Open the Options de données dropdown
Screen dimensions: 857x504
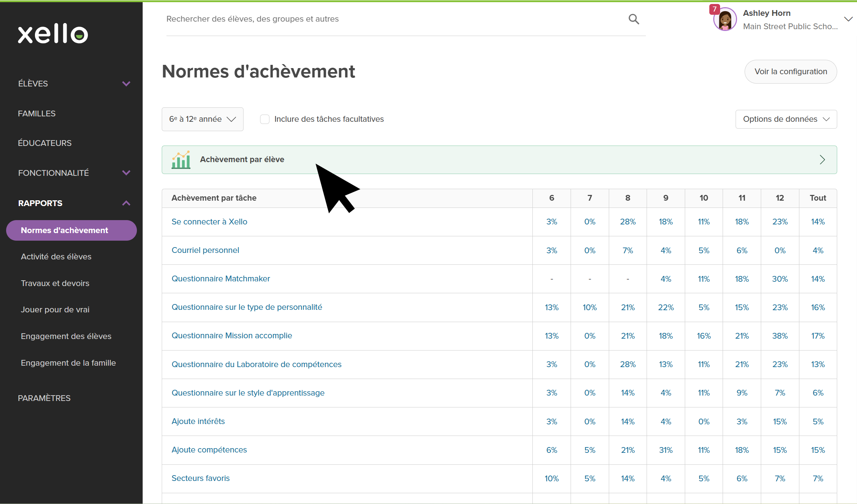point(786,119)
